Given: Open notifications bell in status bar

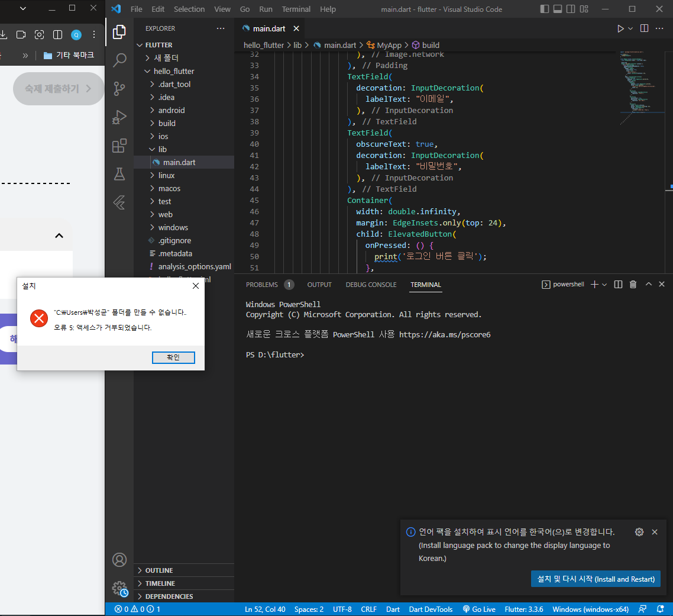Looking at the screenshot, I should pyautogui.click(x=661, y=609).
